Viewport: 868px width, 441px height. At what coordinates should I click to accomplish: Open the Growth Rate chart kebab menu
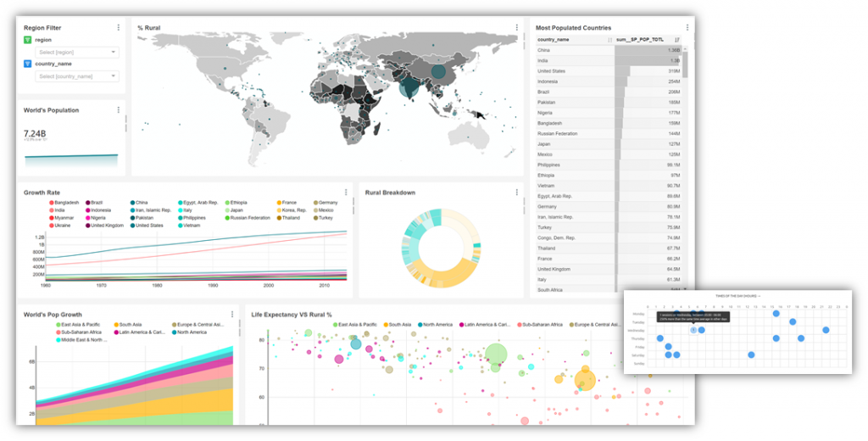346,193
